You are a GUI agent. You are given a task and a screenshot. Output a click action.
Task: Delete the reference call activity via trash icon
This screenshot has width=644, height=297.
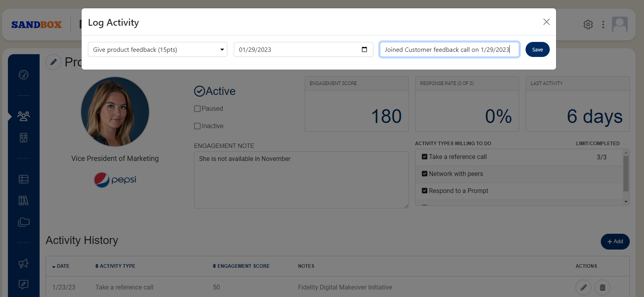click(602, 288)
